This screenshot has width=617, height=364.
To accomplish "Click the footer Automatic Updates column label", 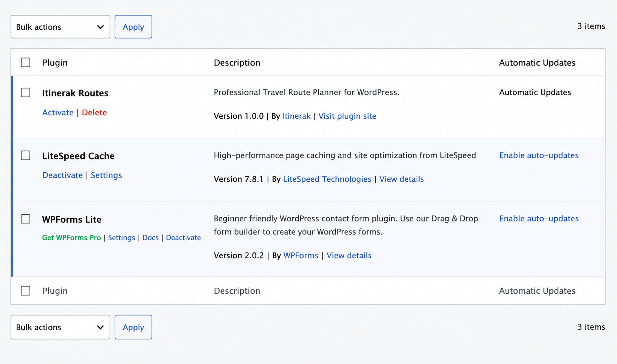I will (537, 291).
